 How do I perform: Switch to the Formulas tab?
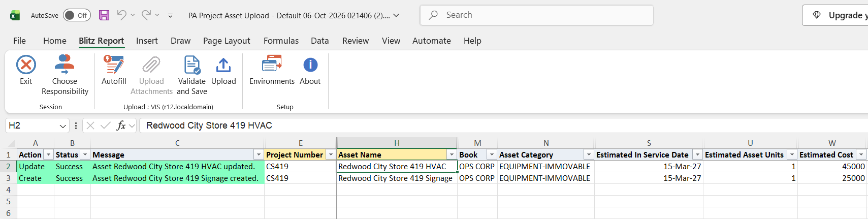[x=281, y=41]
